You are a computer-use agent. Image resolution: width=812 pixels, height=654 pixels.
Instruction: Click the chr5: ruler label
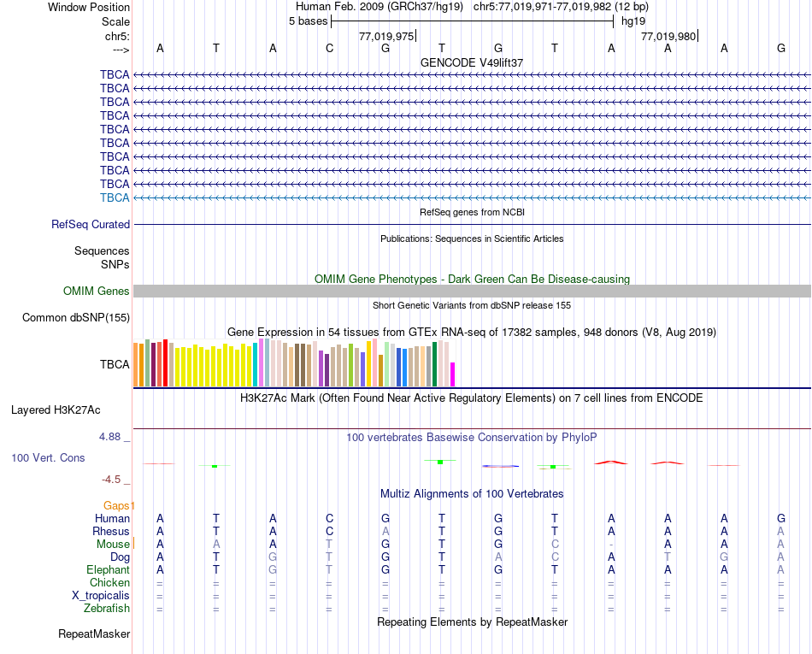click(x=118, y=36)
